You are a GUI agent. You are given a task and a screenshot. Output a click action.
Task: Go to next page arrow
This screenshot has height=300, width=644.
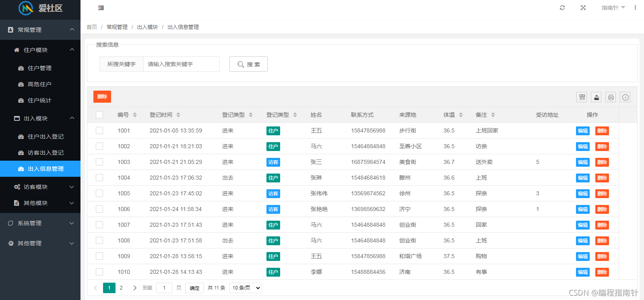tap(135, 288)
